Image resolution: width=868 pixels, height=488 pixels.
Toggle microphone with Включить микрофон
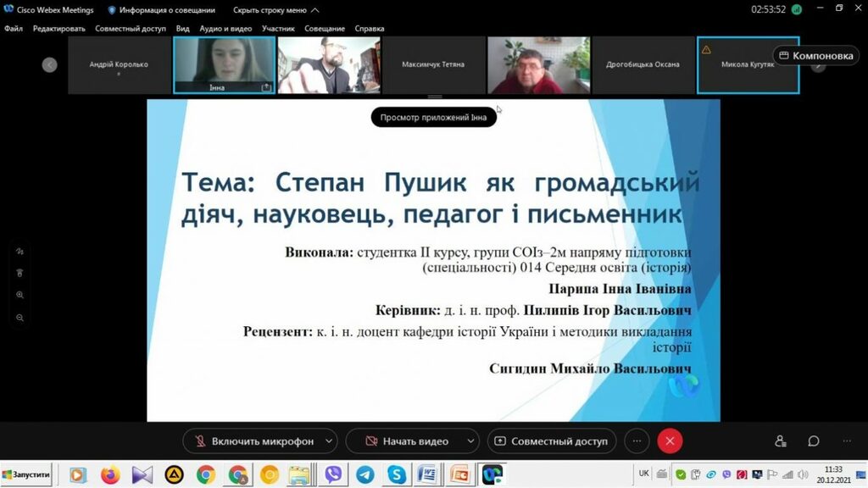[x=253, y=441]
